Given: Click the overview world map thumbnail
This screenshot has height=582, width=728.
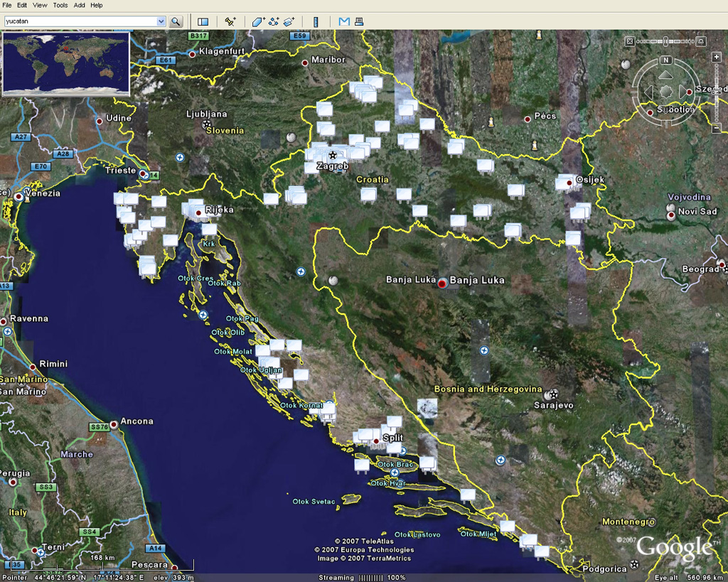Looking at the screenshot, I should 66,63.
